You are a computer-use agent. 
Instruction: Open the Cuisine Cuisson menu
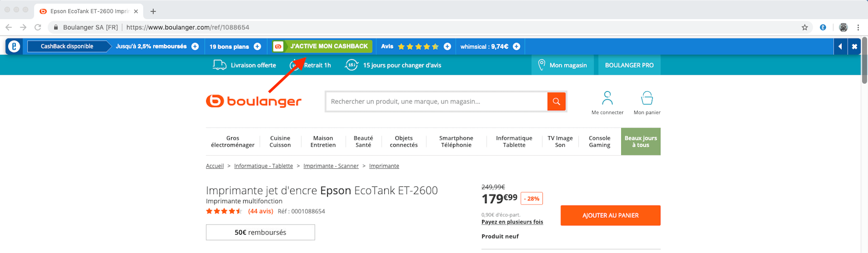[280, 142]
